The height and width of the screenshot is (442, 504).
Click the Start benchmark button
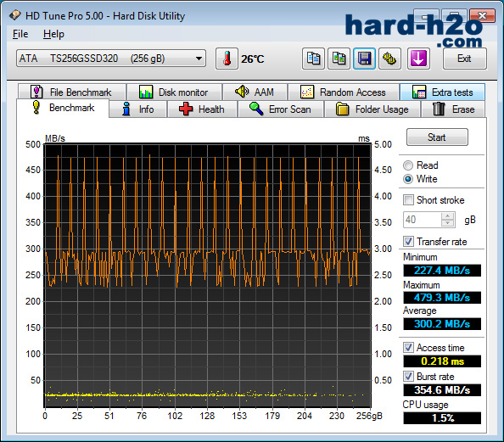click(x=437, y=137)
